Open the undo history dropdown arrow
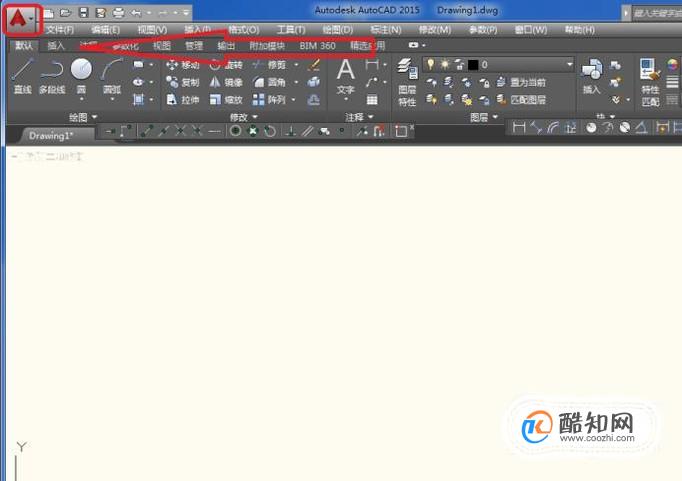 [149, 13]
